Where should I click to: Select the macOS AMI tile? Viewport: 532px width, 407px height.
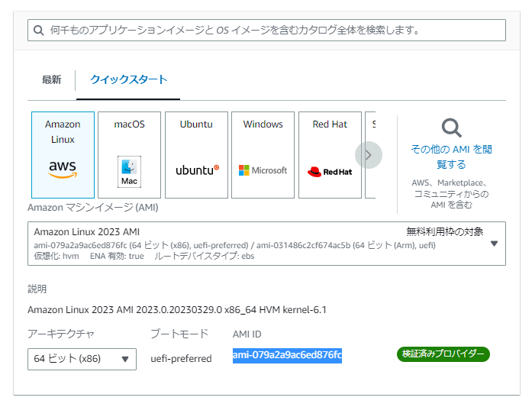pos(129,155)
